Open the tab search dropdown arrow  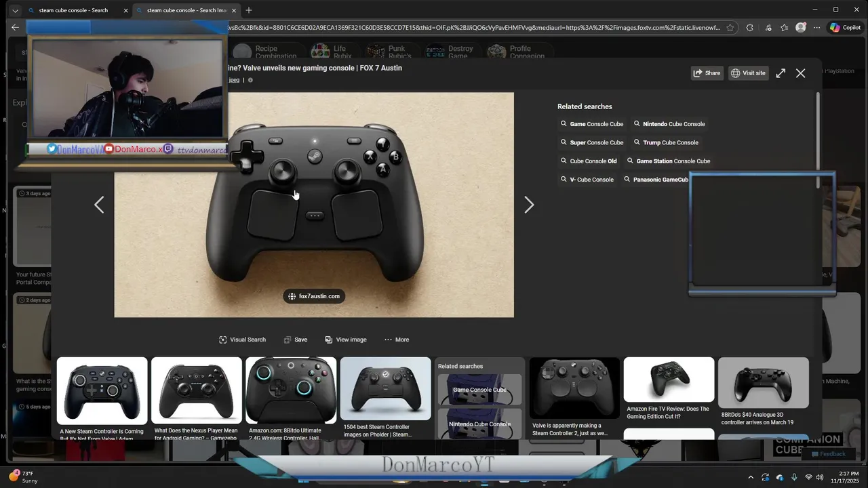[15, 10]
